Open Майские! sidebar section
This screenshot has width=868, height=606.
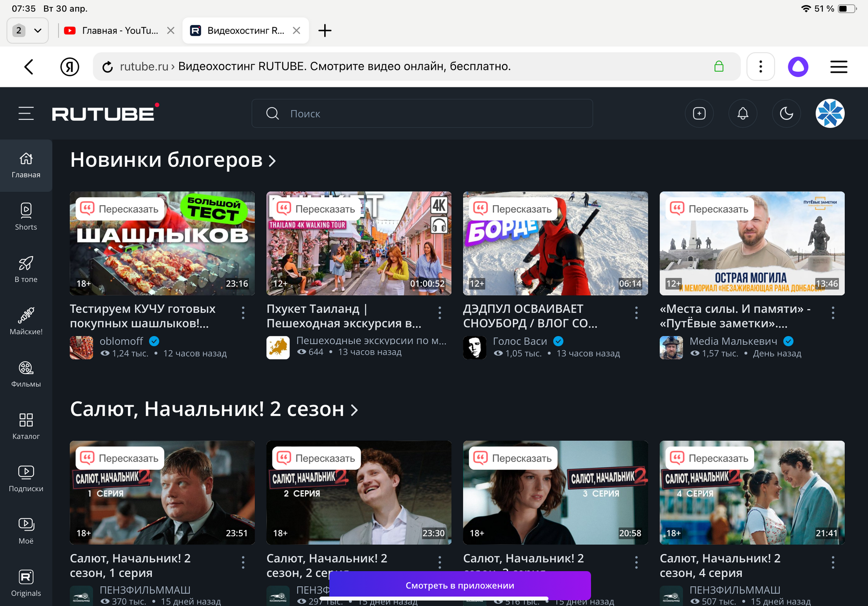(x=26, y=321)
